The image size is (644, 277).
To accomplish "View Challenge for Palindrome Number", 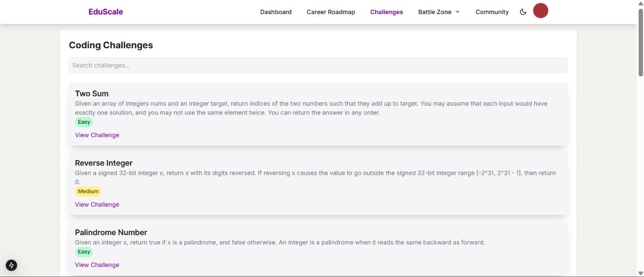I will (97, 265).
